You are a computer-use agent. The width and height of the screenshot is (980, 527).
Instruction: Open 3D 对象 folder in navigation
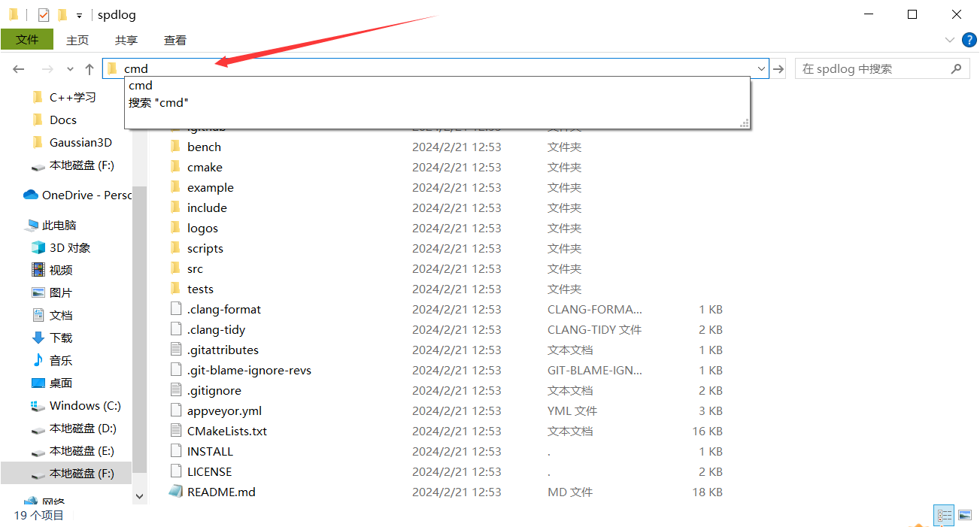click(70, 248)
